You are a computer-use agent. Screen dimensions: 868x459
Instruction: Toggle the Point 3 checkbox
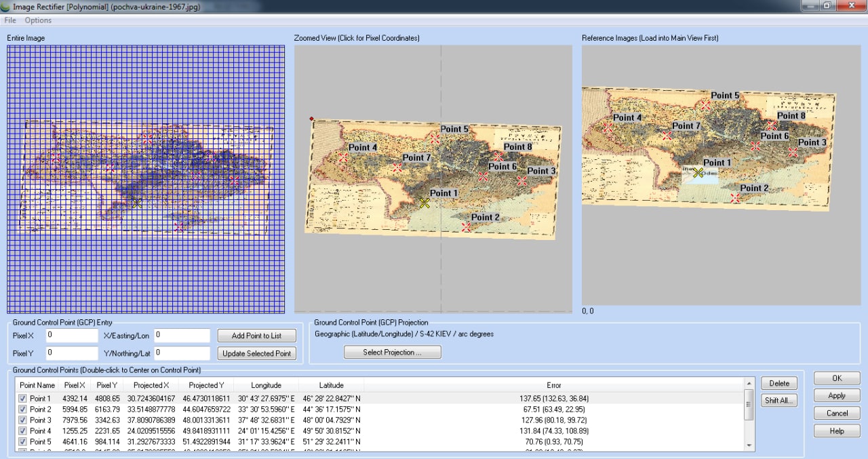point(22,420)
